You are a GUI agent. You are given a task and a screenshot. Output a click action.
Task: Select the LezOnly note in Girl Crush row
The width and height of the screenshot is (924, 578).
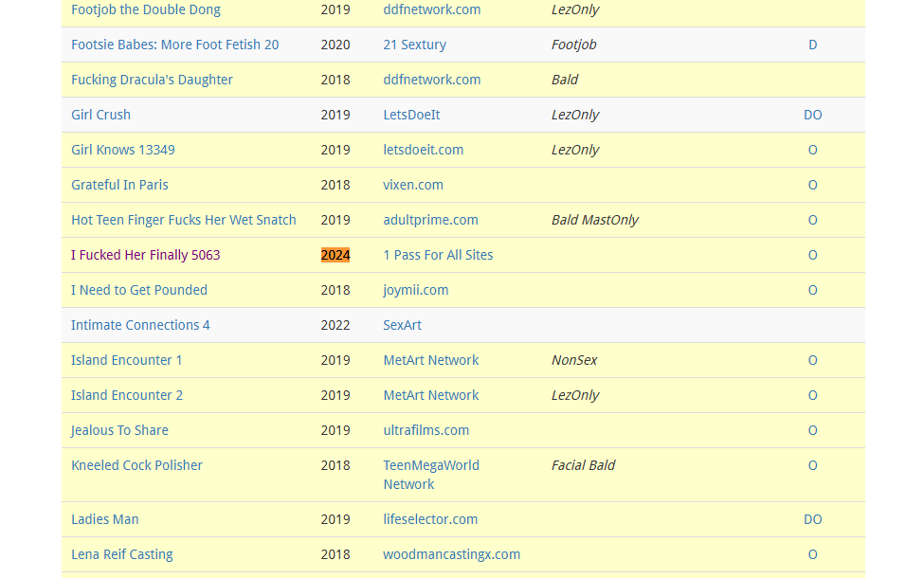tap(575, 115)
